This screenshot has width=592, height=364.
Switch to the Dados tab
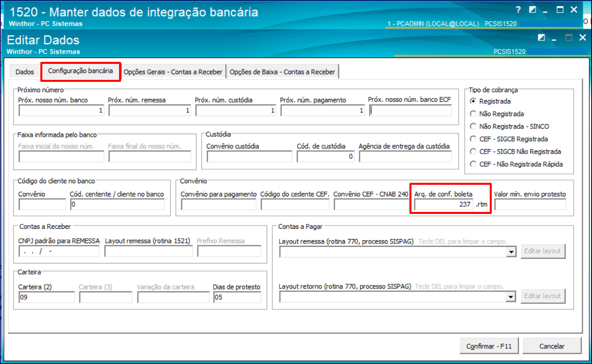25,72
